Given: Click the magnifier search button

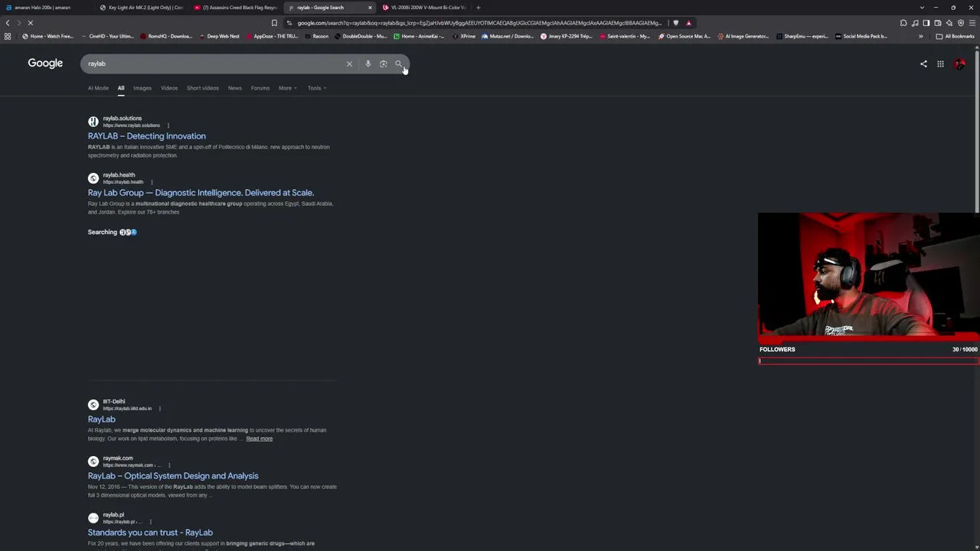Looking at the screenshot, I should [x=398, y=64].
